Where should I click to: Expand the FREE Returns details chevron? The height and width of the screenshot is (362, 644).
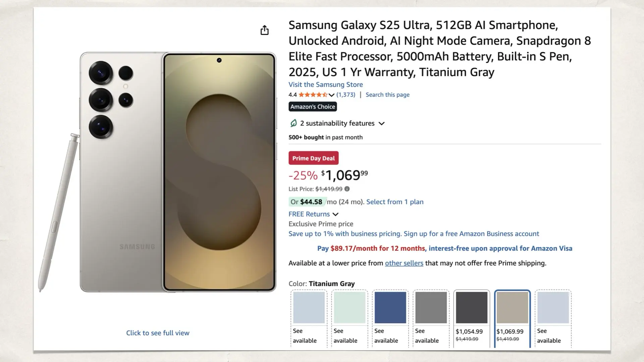coord(336,214)
